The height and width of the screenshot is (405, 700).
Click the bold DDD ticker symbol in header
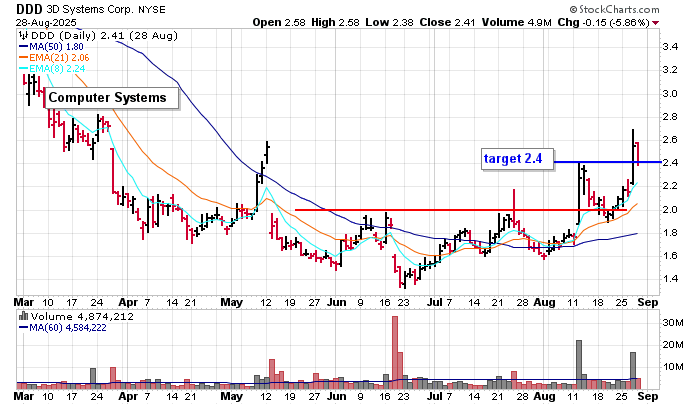pos(29,9)
